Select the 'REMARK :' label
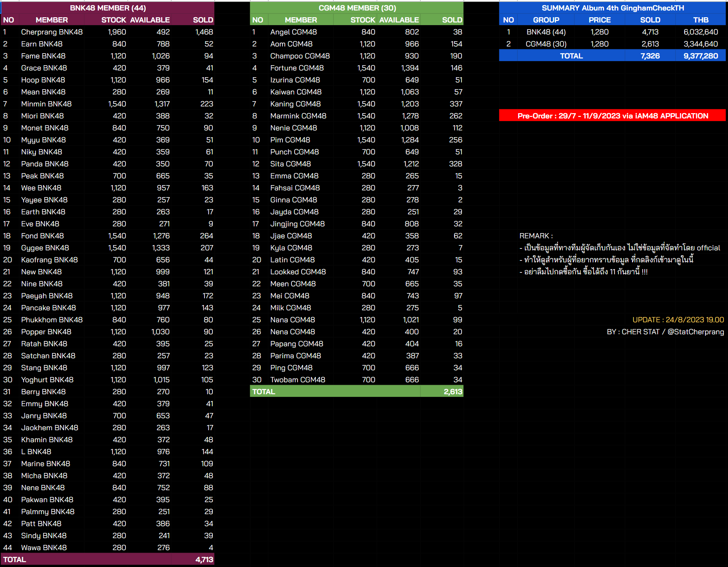Screen dimensions: 728x567 coord(536,236)
